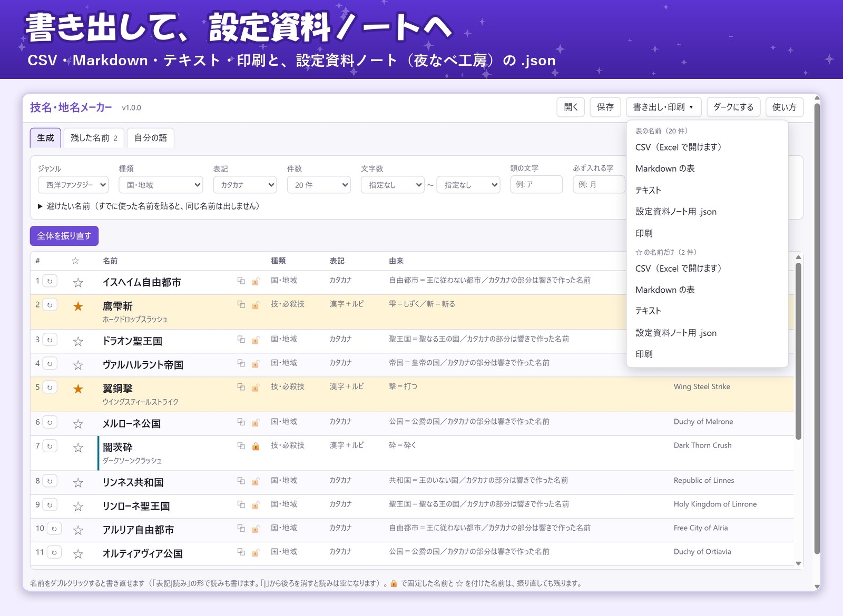The height and width of the screenshot is (616, 843).
Task: Open the minimum 文字数 dropdown
Action: [393, 185]
